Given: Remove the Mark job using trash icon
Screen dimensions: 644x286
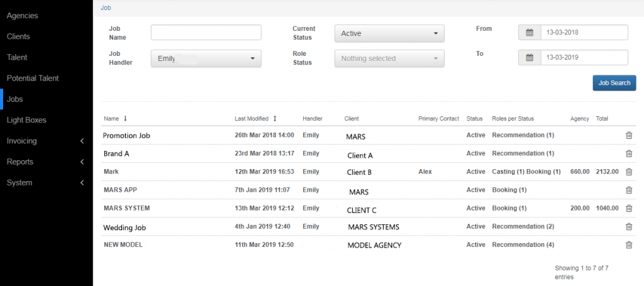Looking at the screenshot, I should click(x=628, y=172).
